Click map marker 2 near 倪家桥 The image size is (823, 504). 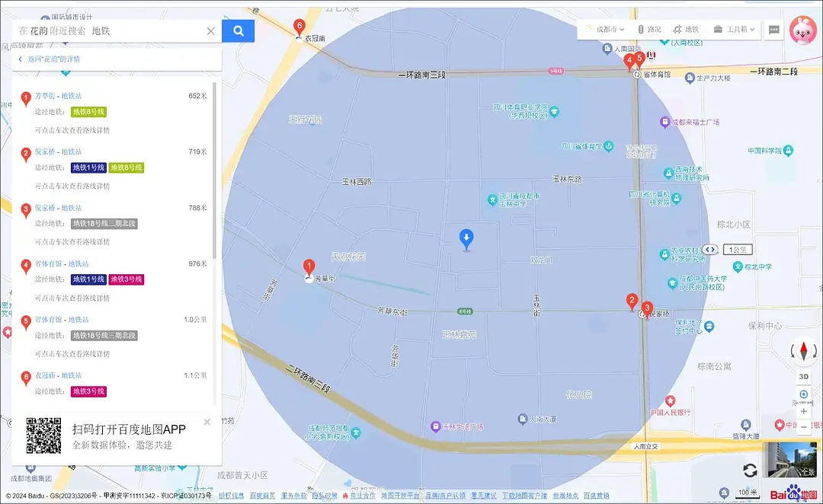click(632, 302)
